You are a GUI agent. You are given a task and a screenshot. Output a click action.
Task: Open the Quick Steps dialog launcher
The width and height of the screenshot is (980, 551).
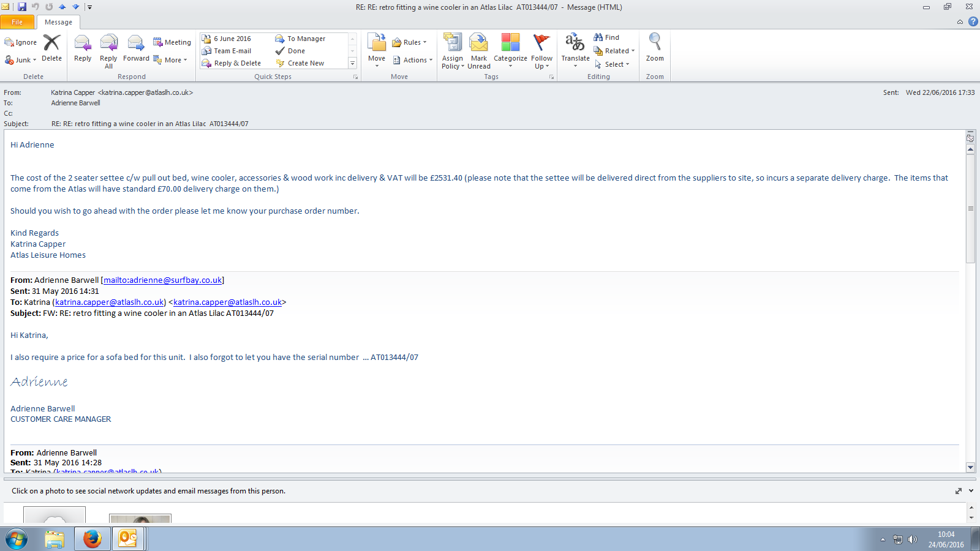(x=356, y=77)
